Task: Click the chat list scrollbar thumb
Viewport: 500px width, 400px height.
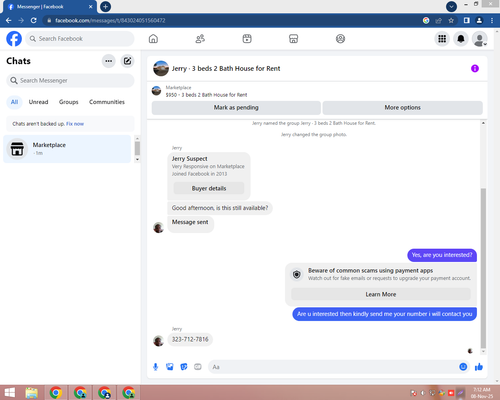Action: pyautogui.click(x=137, y=148)
